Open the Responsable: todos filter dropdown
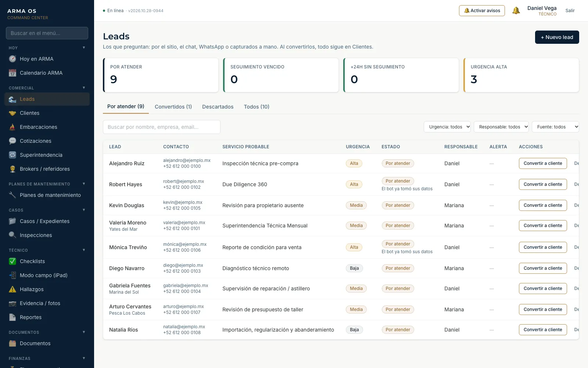 click(501, 127)
